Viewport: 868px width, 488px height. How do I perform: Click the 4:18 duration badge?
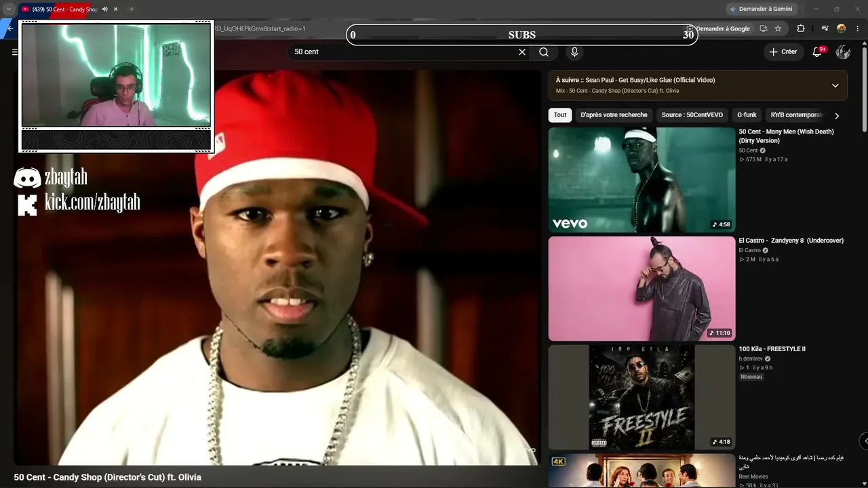721,442
